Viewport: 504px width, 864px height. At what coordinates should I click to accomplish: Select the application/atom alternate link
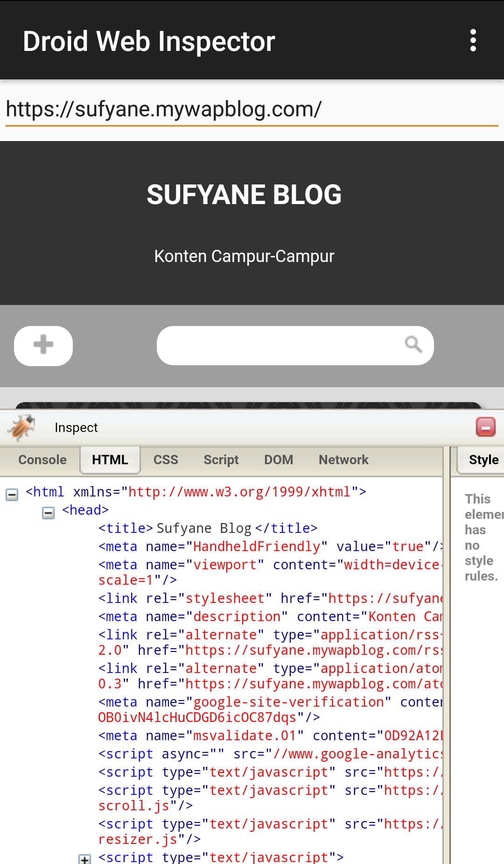(x=270, y=676)
